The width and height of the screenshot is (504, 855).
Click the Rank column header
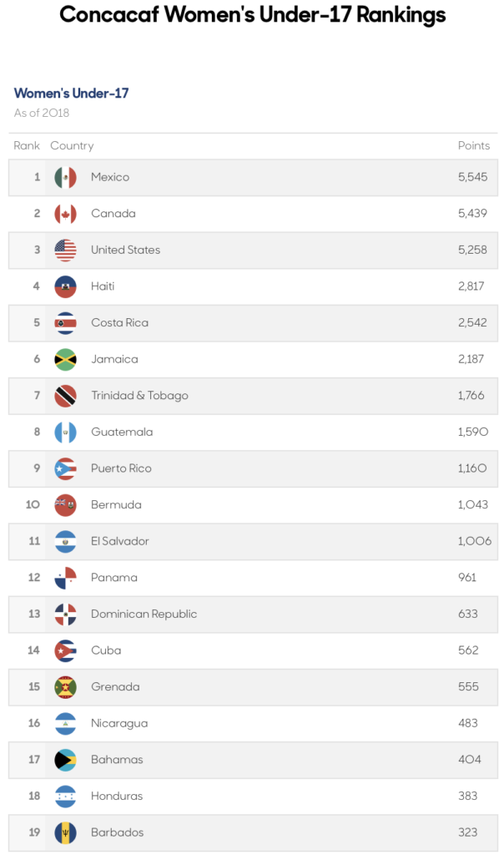click(x=27, y=145)
